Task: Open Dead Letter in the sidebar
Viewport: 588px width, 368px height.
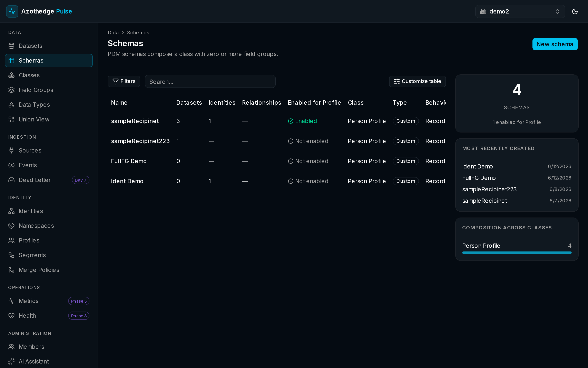Action: coord(49,180)
